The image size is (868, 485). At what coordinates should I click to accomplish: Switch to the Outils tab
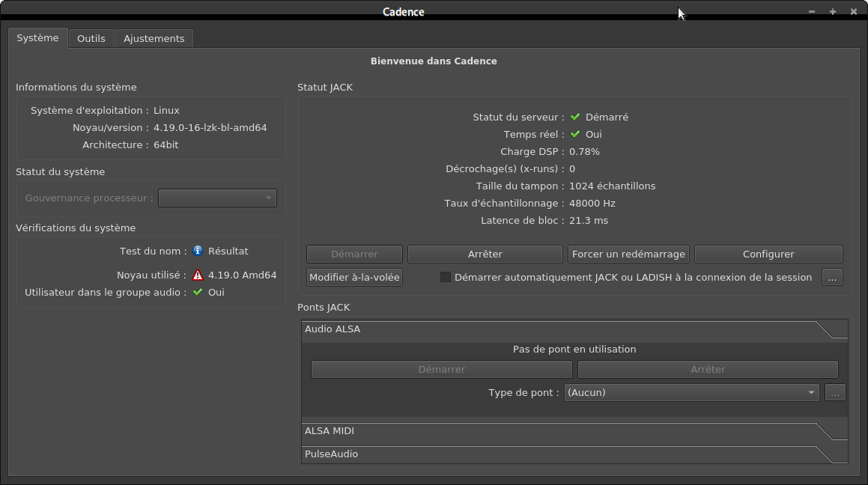pyautogui.click(x=91, y=38)
